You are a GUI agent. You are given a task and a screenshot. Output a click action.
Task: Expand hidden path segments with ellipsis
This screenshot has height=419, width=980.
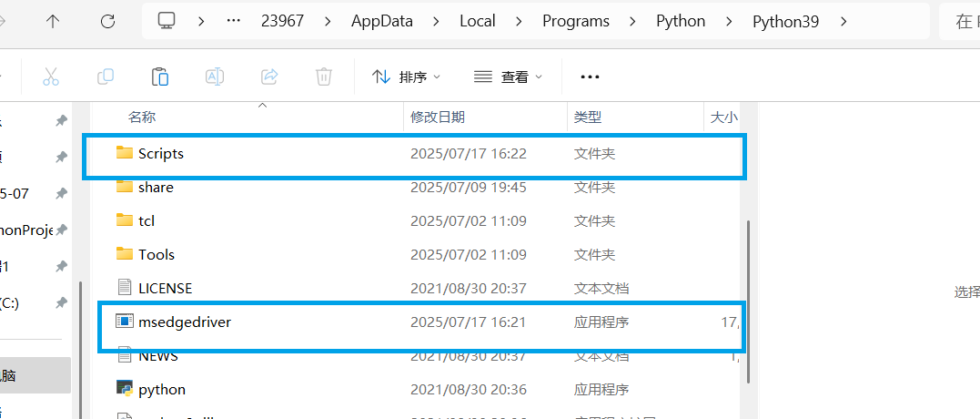234,21
